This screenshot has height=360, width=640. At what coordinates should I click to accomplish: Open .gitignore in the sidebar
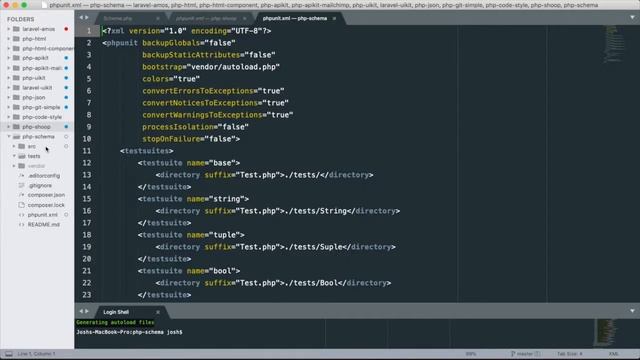point(40,186)
